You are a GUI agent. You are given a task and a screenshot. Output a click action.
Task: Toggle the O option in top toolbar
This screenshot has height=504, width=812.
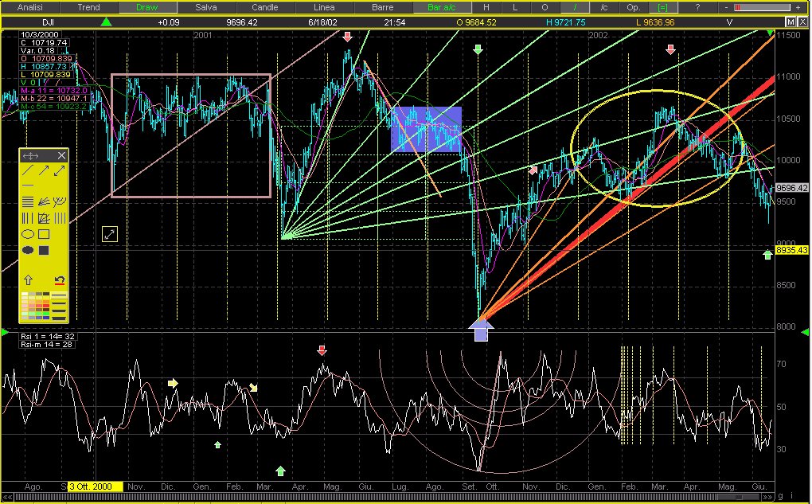coord(545,7)
